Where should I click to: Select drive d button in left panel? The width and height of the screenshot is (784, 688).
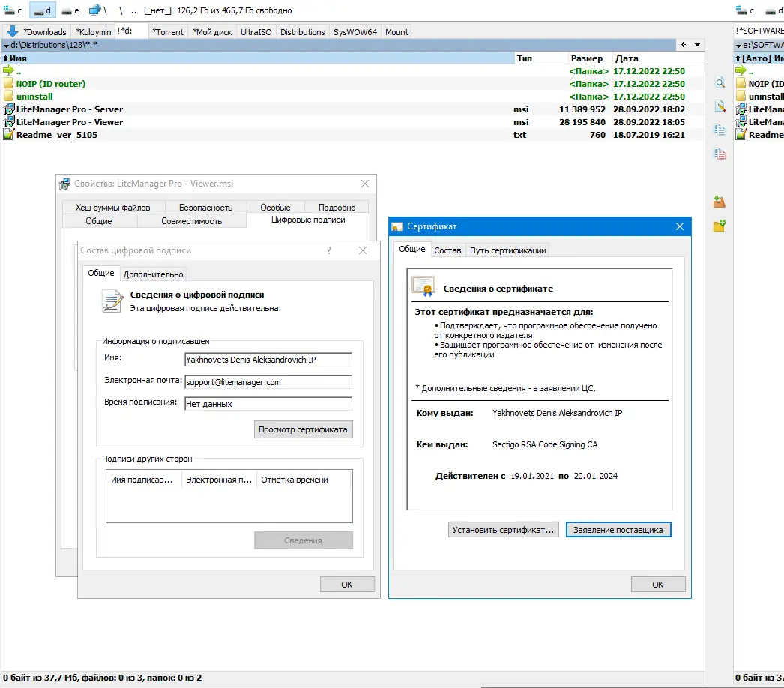(x=42, y=10)
